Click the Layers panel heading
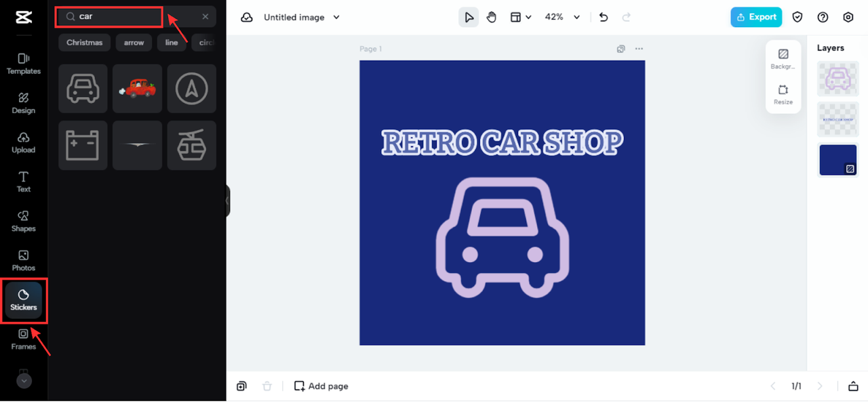 [831, 48]
